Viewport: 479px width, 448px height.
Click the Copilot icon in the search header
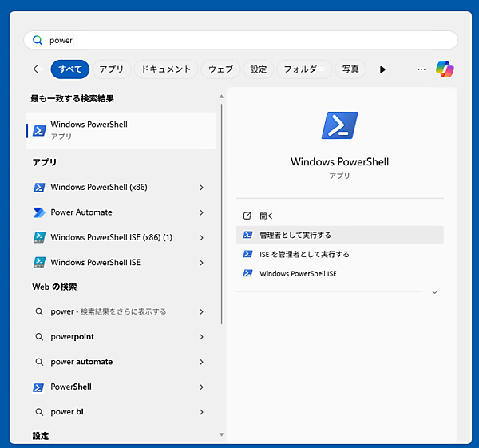tap(445, 69)
